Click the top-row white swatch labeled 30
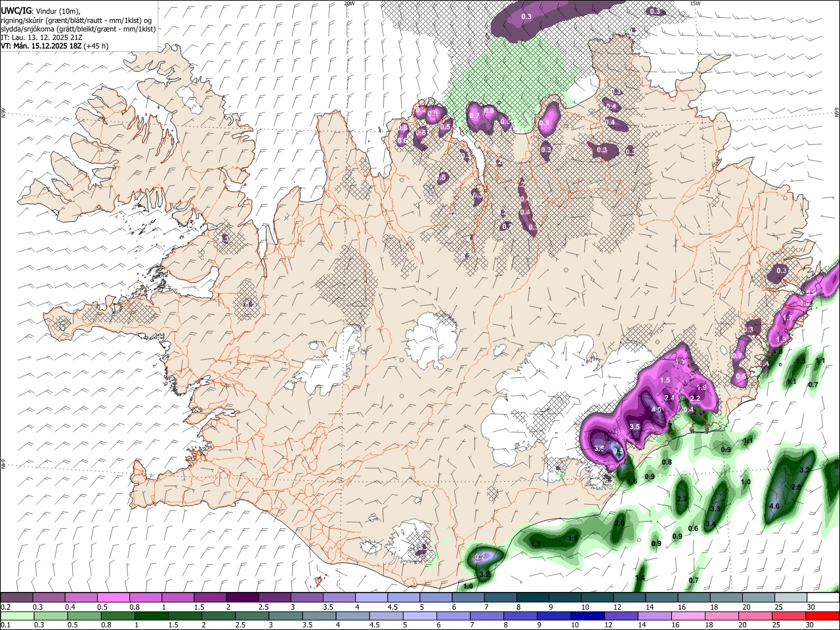Viewport: 840px width, 630px height. [x=822, y=598]
